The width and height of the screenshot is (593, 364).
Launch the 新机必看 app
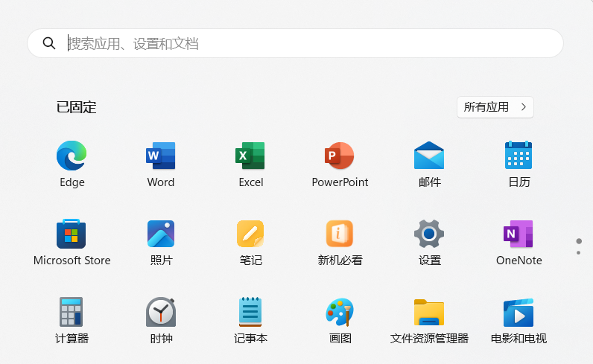point(340,234)
